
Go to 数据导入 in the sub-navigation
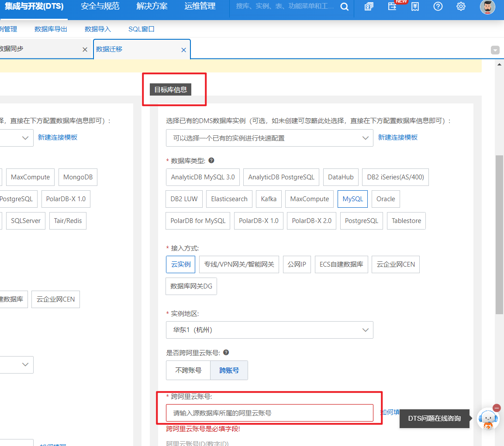98,29
